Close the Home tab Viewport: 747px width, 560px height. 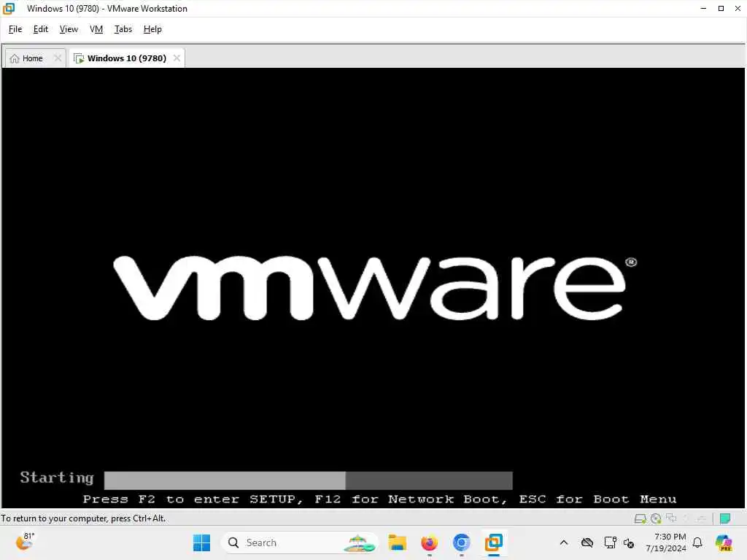(x=58, y=58)
